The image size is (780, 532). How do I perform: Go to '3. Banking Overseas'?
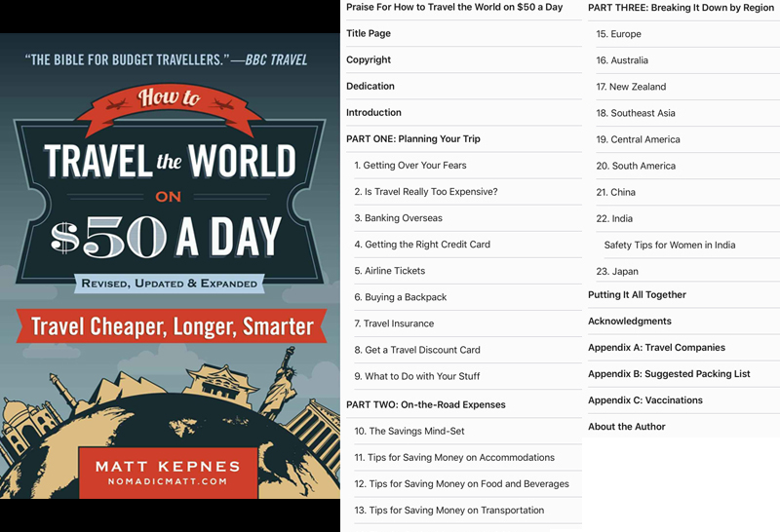[468, 218]
